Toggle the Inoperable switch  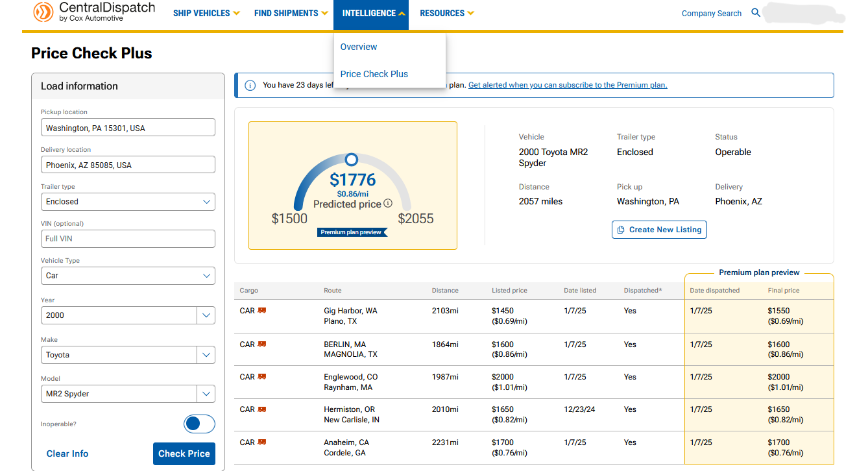(x=199, y=424)
